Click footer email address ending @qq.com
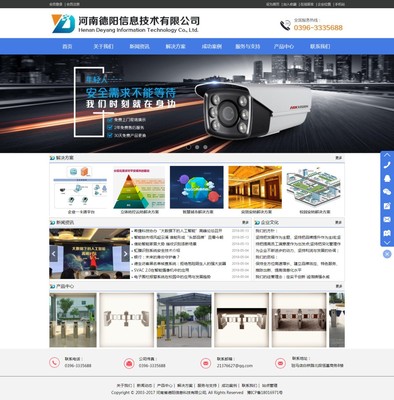This screenshot has height=400, width=394. coord(235,366)
